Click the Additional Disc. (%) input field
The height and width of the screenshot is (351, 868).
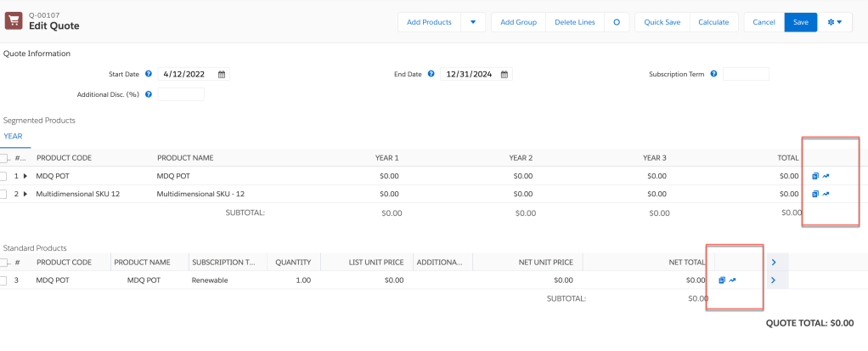[181, 94]
